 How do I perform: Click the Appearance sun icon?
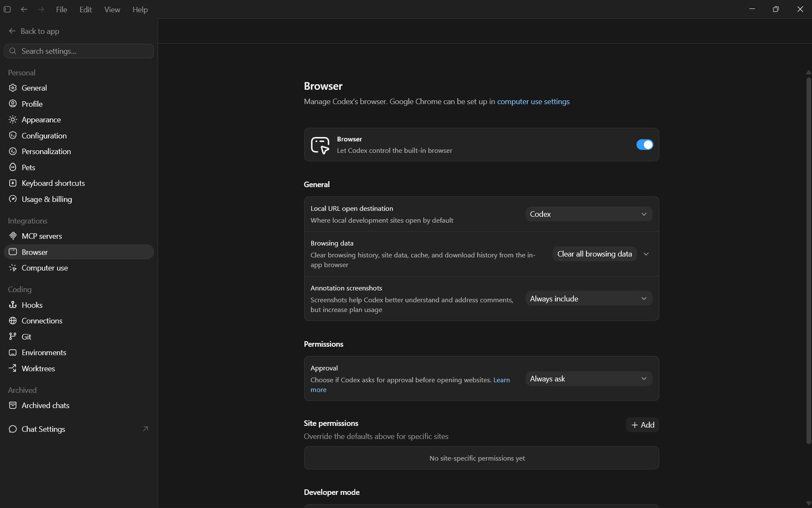[13, 119]
